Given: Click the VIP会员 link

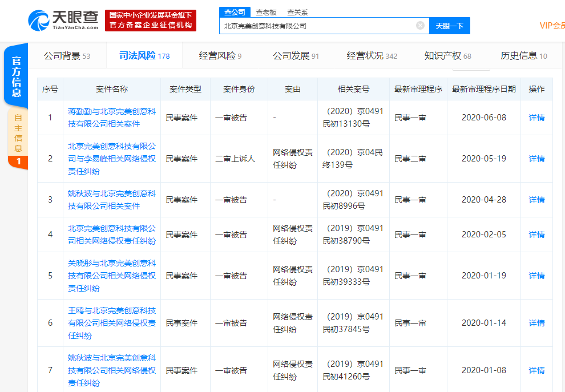Looking at the screenshot, I should pyautogui.click(x=552, y=26).
